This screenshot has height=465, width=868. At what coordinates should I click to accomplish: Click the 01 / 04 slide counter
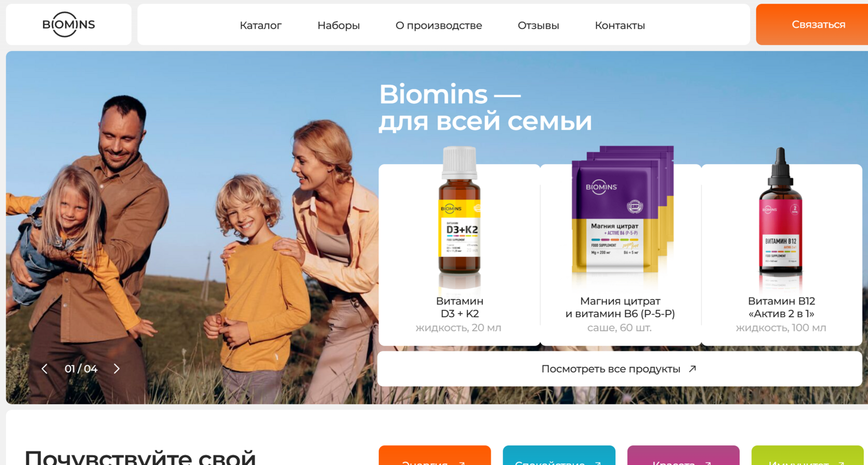81,369
